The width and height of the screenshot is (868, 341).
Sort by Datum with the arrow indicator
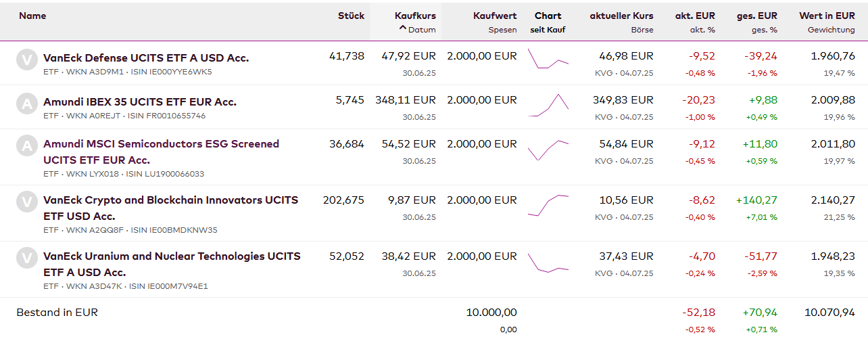(x=418, y=30)
